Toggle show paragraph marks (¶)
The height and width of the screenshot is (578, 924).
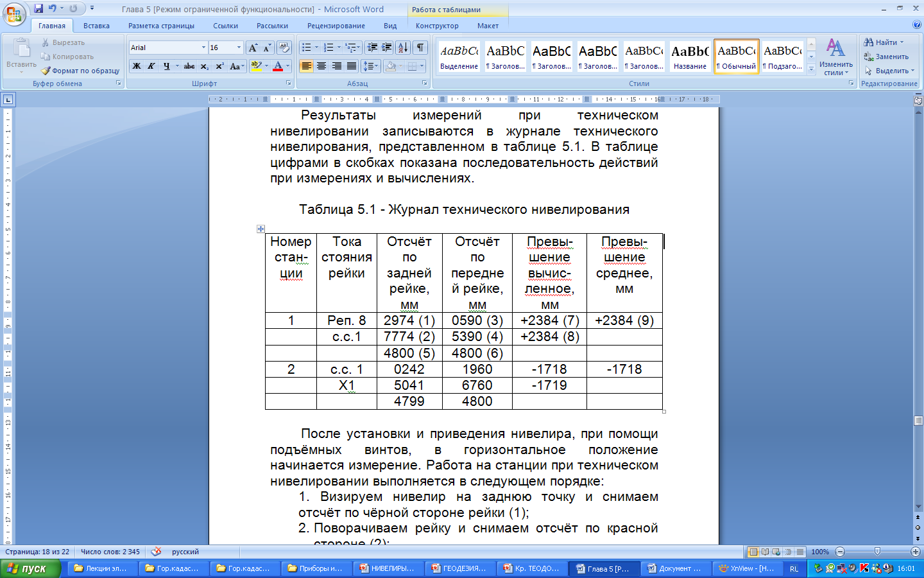pos(420,48)
